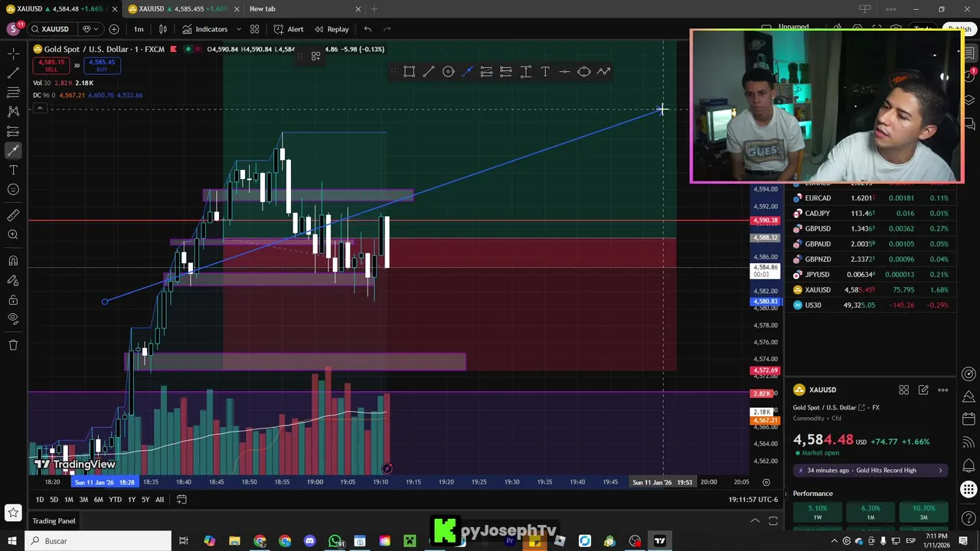Select the YTD time range
The width and height of the screenshot is (980, 551).
[115, 500]
